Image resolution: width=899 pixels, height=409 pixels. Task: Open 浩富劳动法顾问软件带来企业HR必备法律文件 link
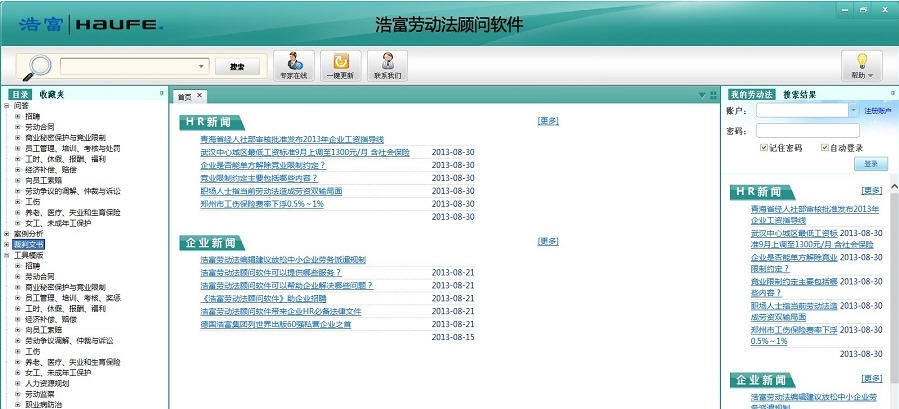coord(281,311)
